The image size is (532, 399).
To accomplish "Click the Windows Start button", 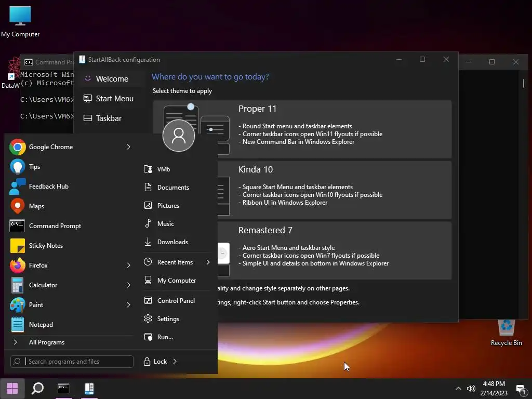I will coord(12,389).
